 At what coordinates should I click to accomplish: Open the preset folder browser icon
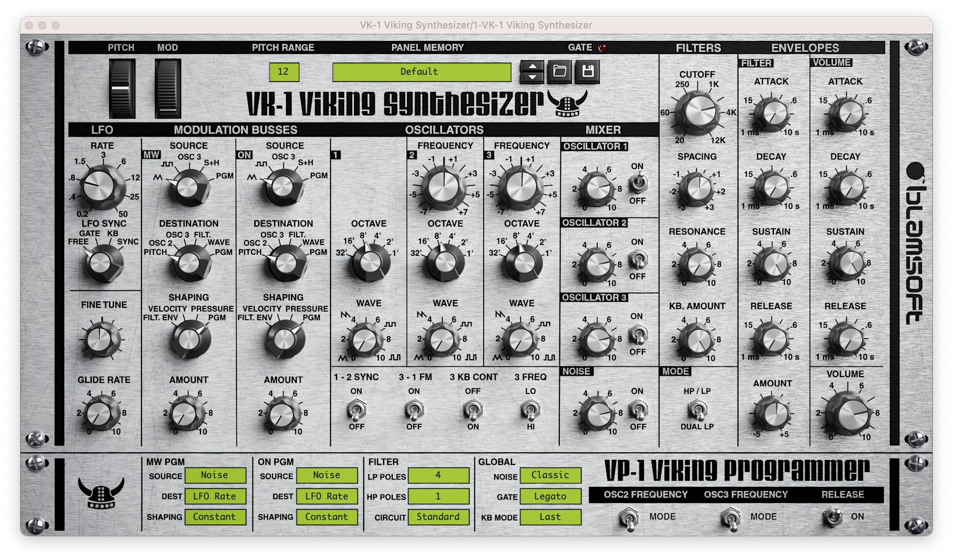pos(559,71)
